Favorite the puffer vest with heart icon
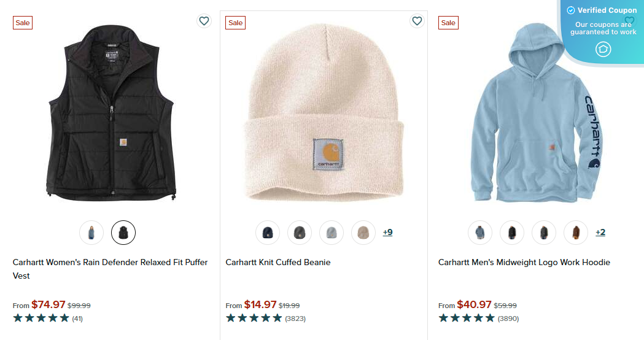 click(204, 21)
